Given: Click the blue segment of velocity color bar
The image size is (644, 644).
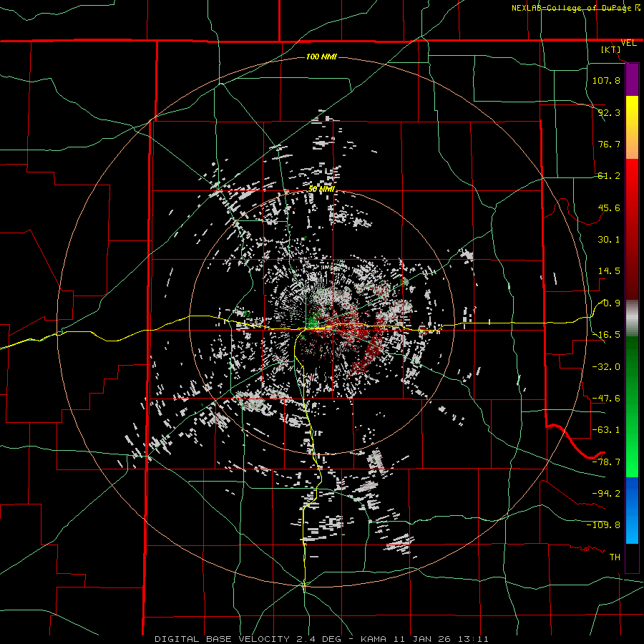Looking at the screenshot, I should click(x=632, y=510).
